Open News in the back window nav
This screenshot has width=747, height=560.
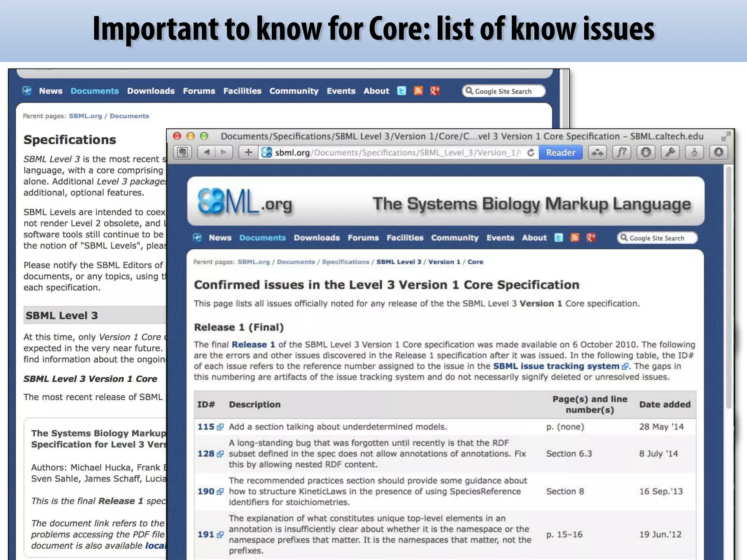(51, 91)
